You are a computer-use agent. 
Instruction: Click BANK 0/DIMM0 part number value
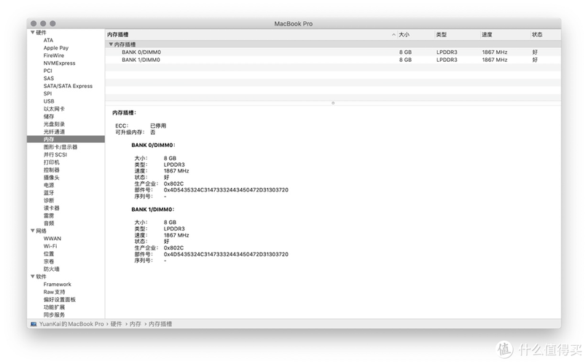click(x=226, y=190)
